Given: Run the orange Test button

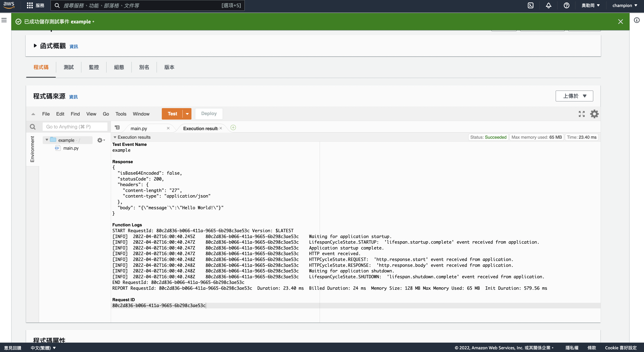Looking at the screenshot, I should (172, 114).
